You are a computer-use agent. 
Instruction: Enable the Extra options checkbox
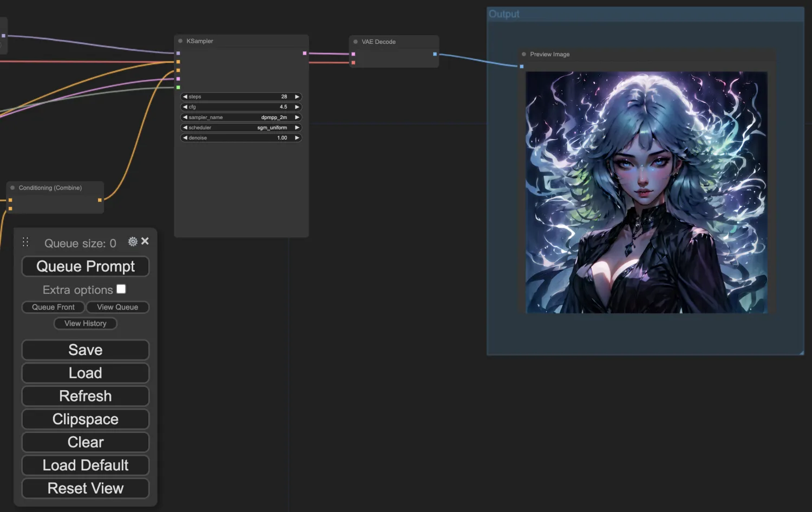point(121,289)
